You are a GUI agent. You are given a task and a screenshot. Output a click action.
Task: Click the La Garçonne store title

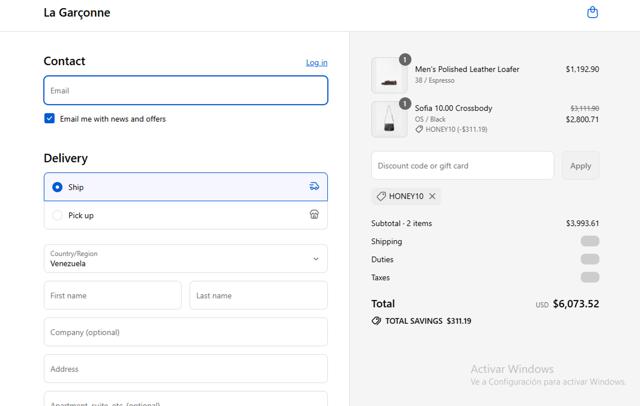click(x=77, y=13)
